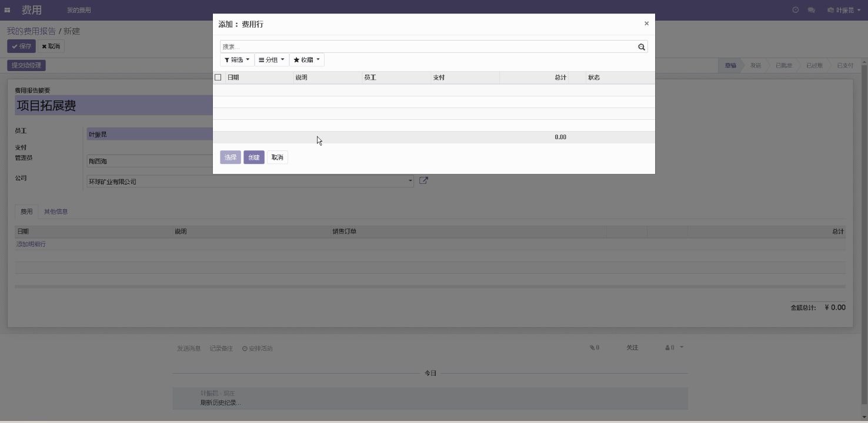This screenshot has height=423, width=868.
Task: Click the 已批准 status stage
Action: click(784, 65)
